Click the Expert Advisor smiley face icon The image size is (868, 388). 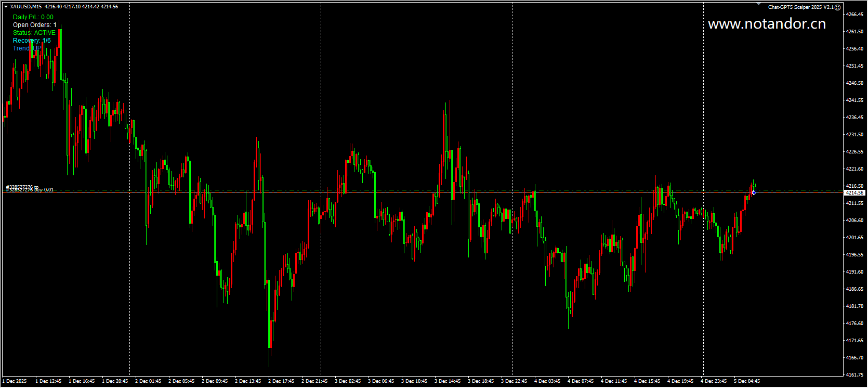point(837,7)
